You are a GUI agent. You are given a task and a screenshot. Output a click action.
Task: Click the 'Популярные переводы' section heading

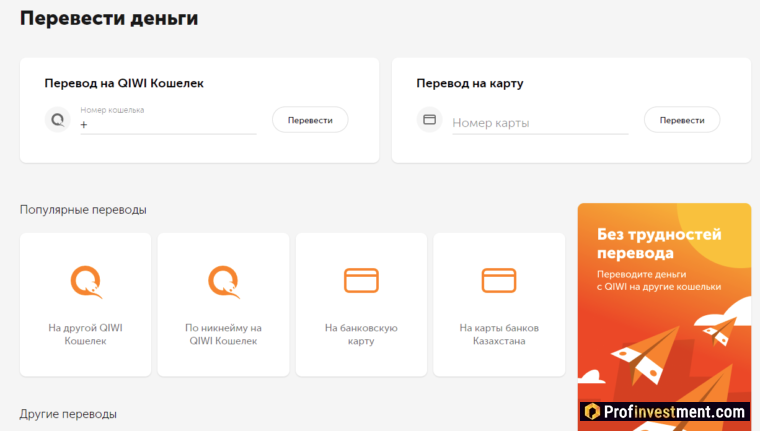click(83, 210)
